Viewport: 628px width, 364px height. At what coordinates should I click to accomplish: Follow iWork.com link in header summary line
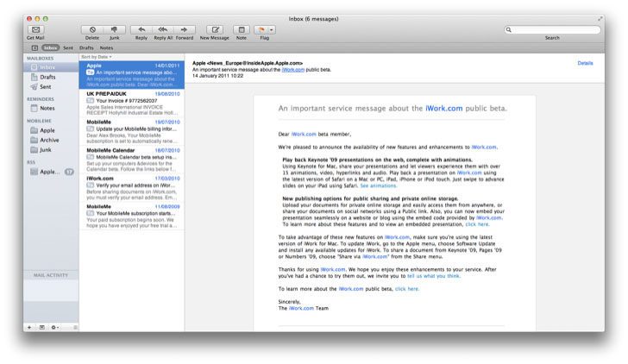coord(292,70)
